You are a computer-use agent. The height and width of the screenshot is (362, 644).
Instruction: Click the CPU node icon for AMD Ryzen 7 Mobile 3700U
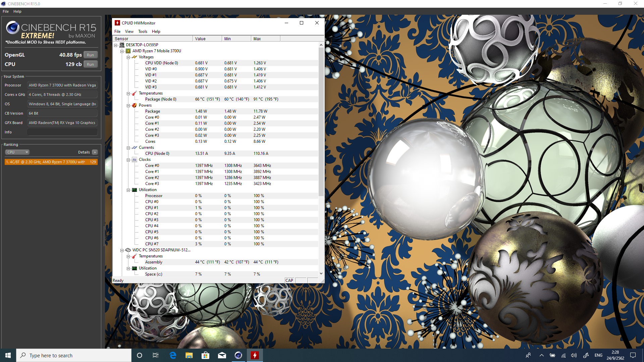128,51
